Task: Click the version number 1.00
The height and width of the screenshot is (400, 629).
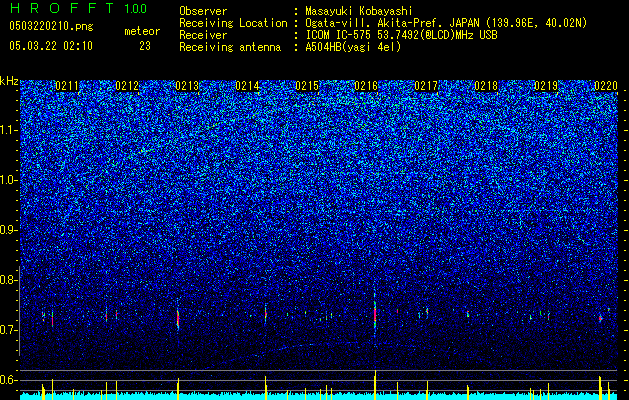Action: (x=136, y=9)
